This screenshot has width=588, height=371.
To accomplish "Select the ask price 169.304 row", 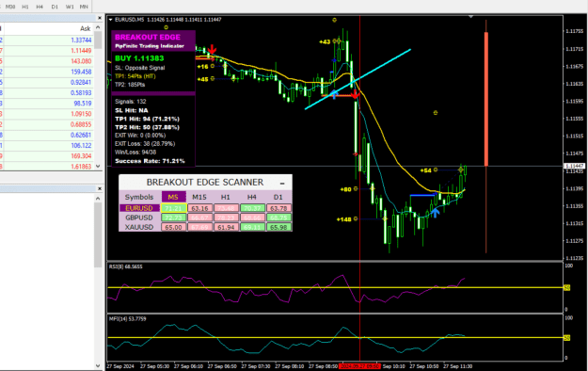I will click(x=46, y=155).
